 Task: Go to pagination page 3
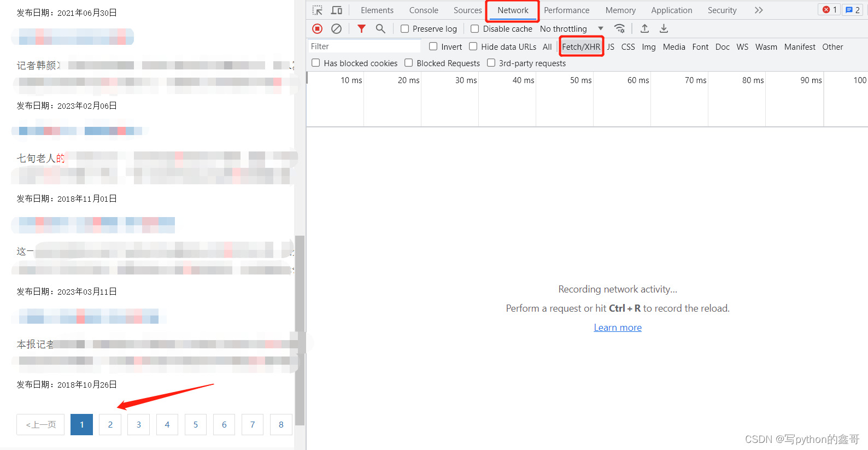139,425
